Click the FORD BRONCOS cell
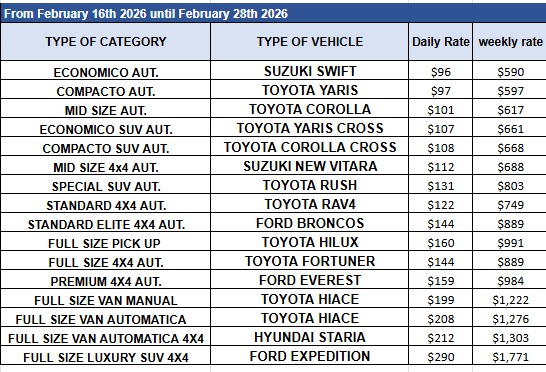Image resolution: width=546 pixels, height=372 pixels. pyautogui.click(x=310, y=223)
